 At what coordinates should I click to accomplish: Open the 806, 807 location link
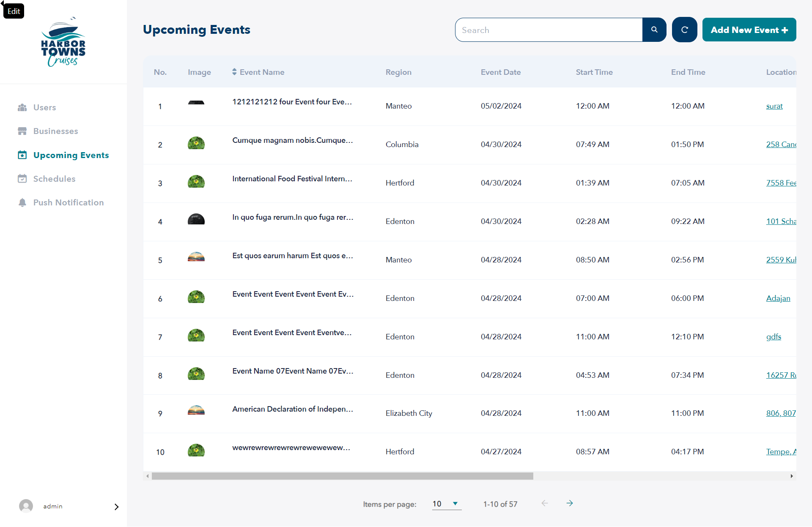781,413
